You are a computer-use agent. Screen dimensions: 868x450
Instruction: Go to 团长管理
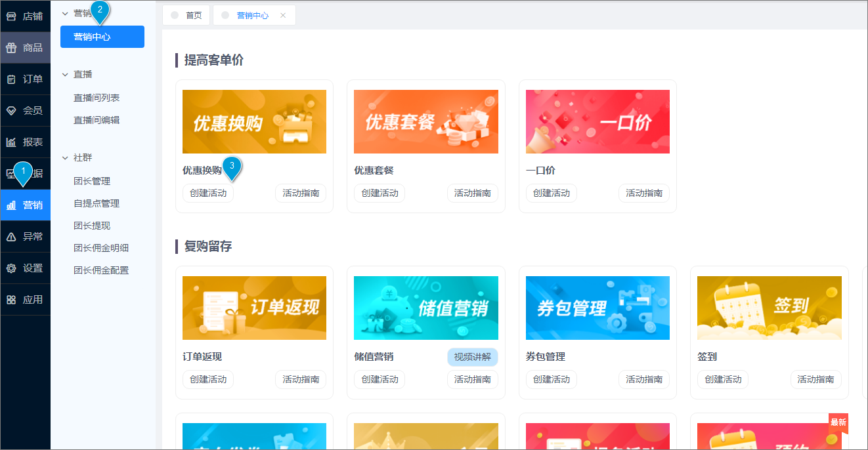click(x=92, y=181)
